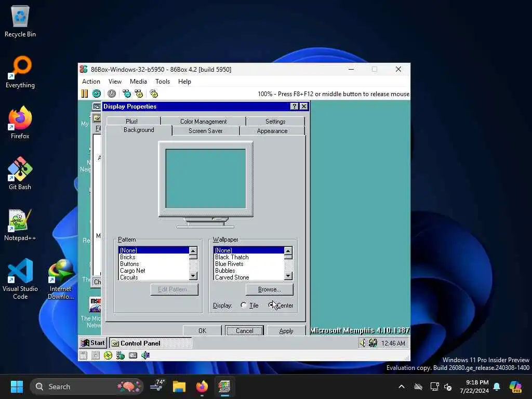
Task: Click the 86Box cartridge status bar icon
Action: point(133,355)
